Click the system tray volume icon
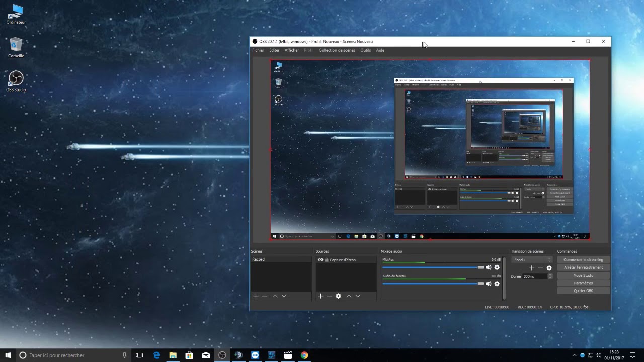Viewport: 644px width, 362px height. click(598, 355)
